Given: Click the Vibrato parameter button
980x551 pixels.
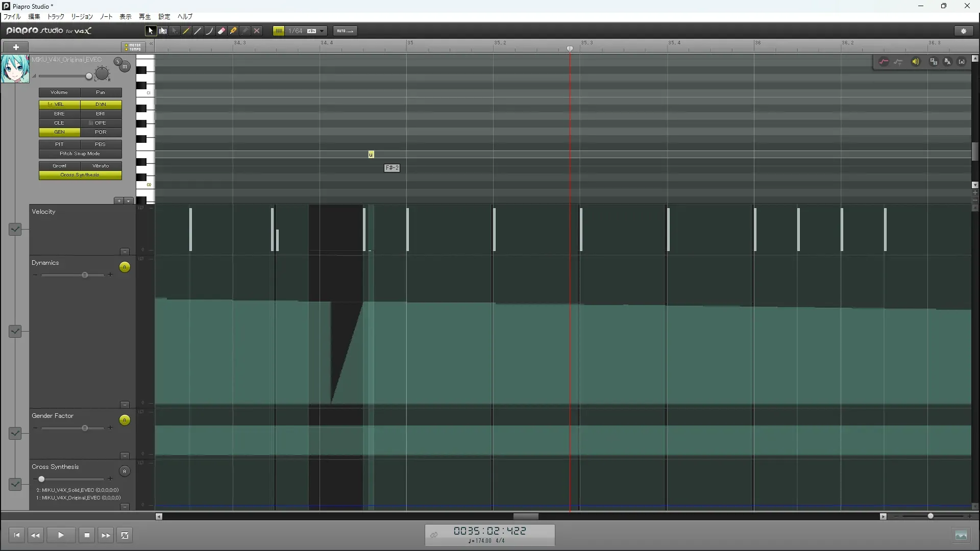Looking at the screenshot, I should point(101,166).
